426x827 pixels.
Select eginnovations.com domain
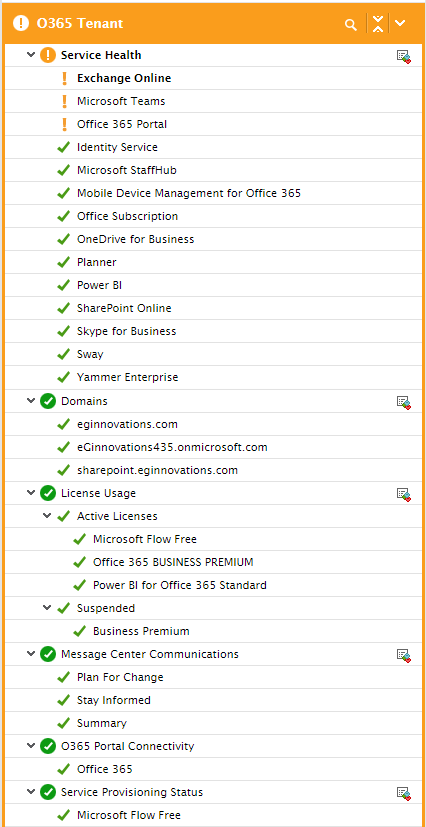pyautogui.click(x=127, y=424)
